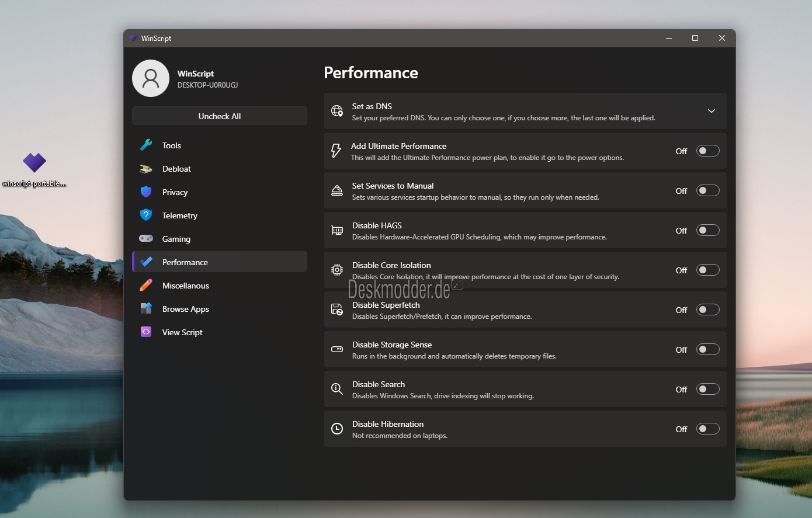Image resolution: width=812 pixels, height=518 pixels.
Task: Click the WinScript heart icon in title bar
Action: coord(133,38)
